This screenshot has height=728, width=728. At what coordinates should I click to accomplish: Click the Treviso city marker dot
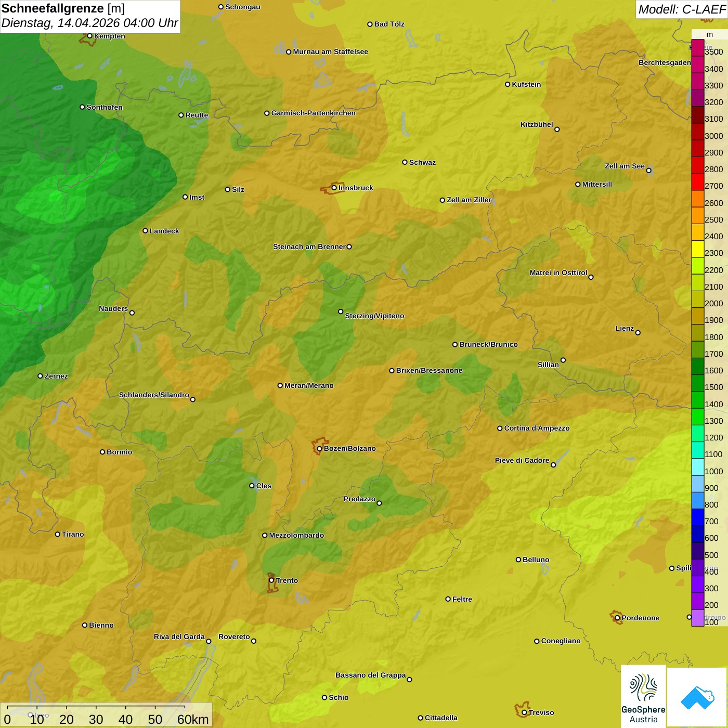tap(525, 712)
